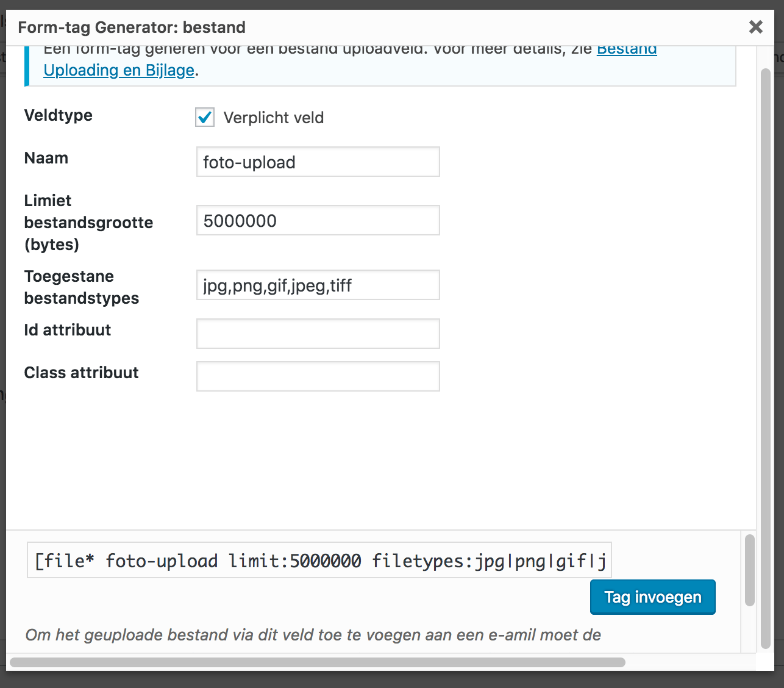Select the generated [file* foto-upload tag field

[x=319, y=561]
